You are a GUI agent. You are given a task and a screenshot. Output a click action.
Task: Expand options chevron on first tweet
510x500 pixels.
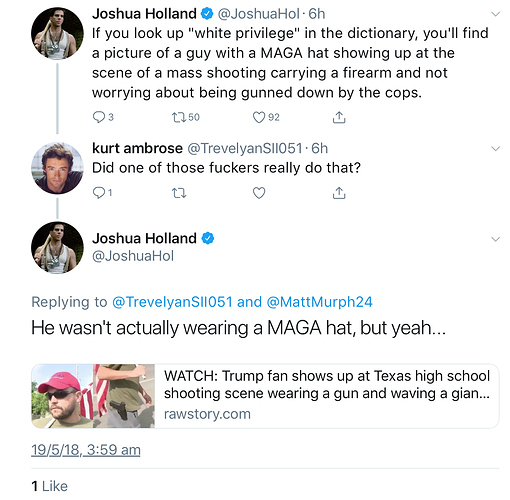click(496, 14)
